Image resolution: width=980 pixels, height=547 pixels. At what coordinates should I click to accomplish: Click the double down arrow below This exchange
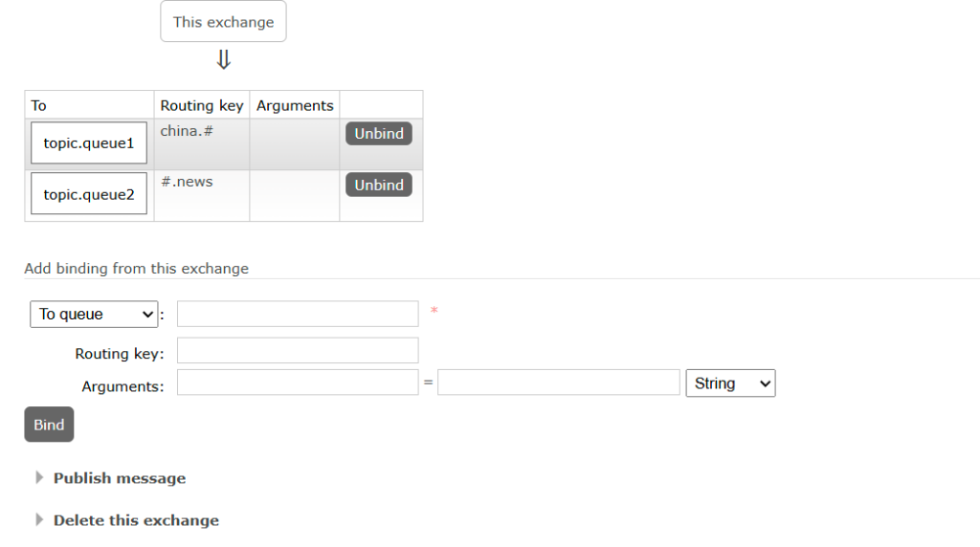point(223,60)
